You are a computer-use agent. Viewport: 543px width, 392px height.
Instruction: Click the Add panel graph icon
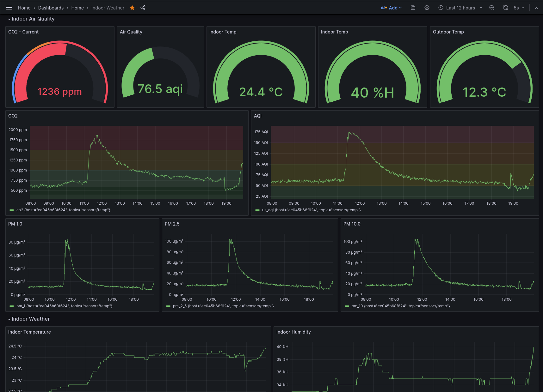(x=384, y=8)
